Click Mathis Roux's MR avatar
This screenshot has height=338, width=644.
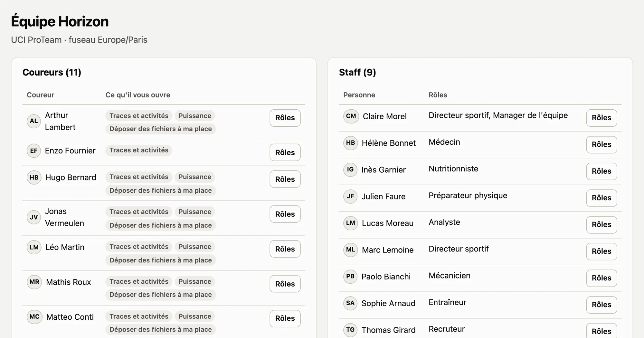tap(34, 282)
